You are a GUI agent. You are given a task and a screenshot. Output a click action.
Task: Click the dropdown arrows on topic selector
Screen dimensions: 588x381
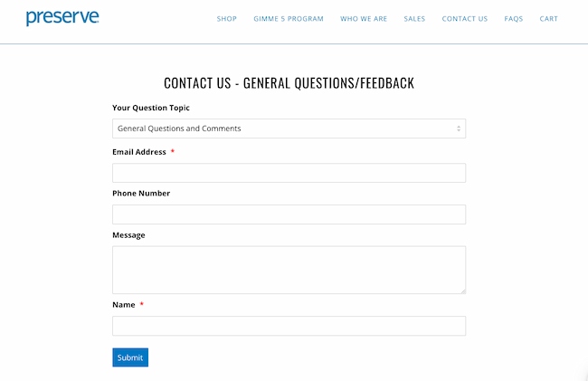pyautogui.click(x=459, y=129)
